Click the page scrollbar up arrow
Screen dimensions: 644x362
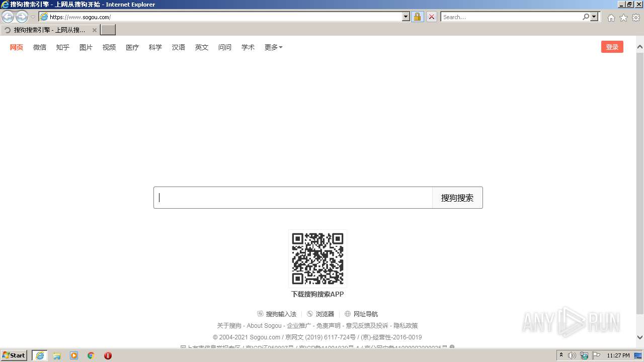640,48
